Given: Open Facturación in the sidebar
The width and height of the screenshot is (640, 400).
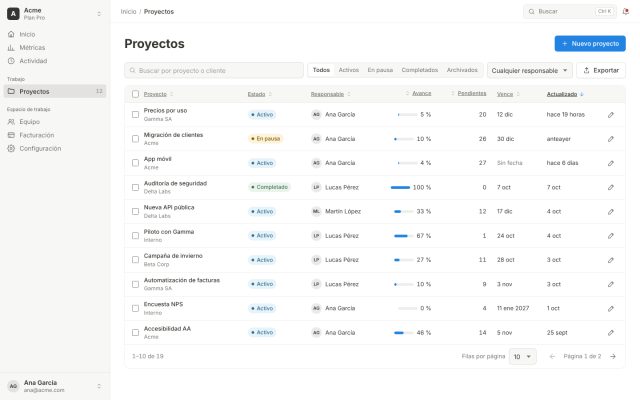Looking at the screenshot, I should click(x=55, y=135).
